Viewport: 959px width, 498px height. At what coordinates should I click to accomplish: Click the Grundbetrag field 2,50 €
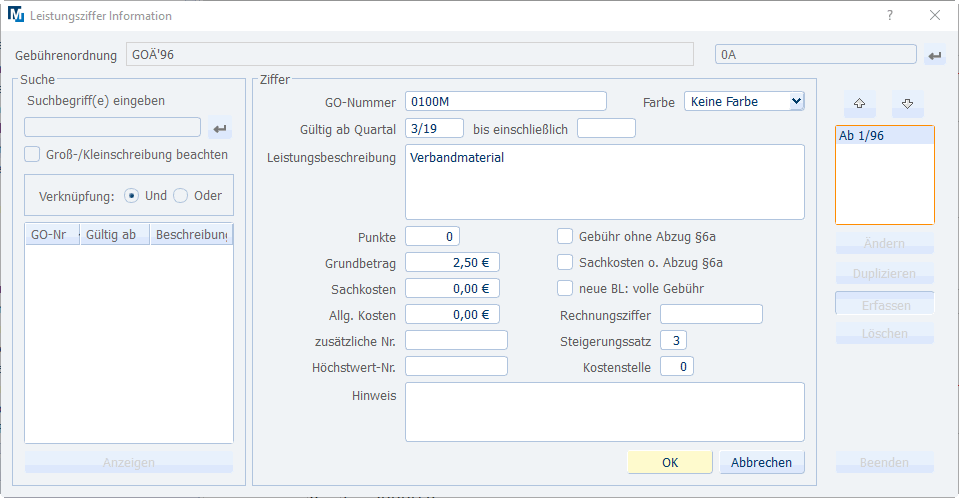click(x=452, y=262)
